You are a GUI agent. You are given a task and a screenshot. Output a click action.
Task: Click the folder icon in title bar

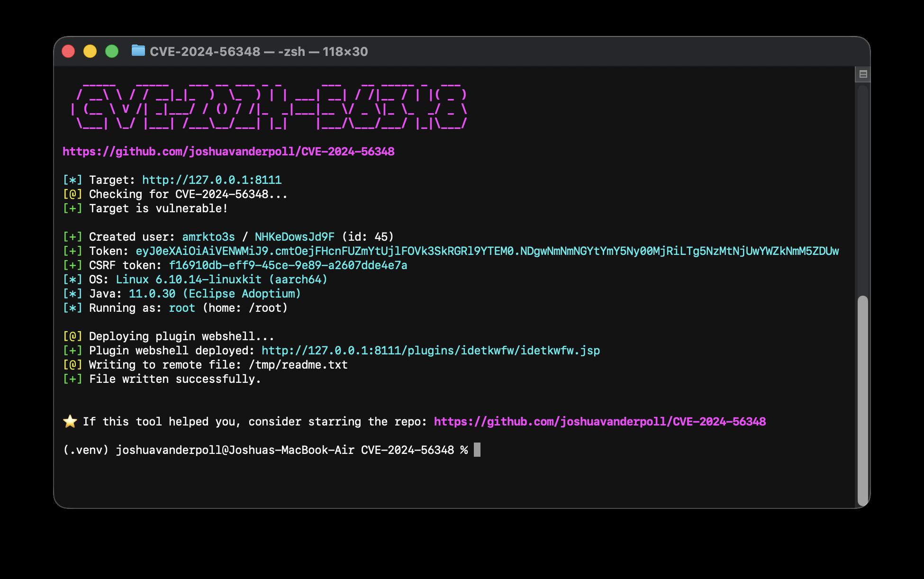138,51
